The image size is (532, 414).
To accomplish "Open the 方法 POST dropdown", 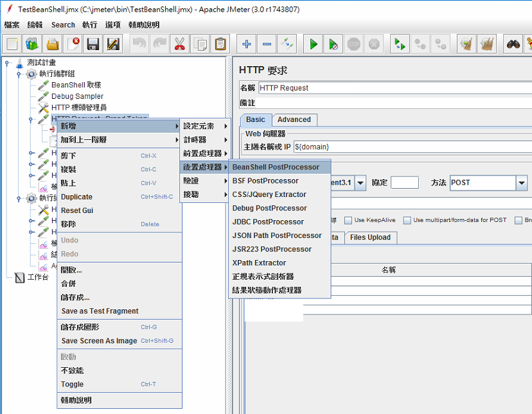I will tap(522, 183).
